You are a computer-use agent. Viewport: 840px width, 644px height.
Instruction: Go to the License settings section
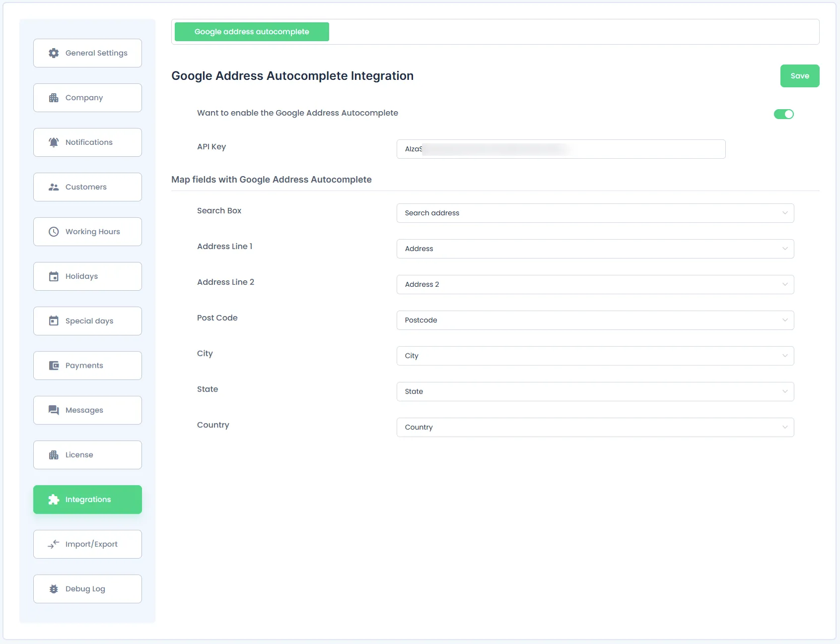[x=87, y=455]
